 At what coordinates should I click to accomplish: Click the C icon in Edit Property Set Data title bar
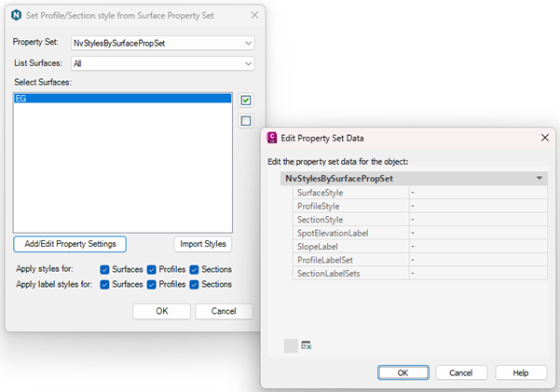coord(273,137)
